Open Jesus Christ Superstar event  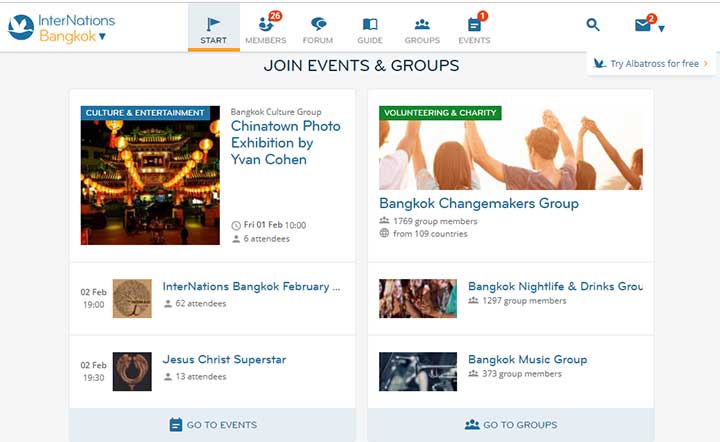[224, 359]
